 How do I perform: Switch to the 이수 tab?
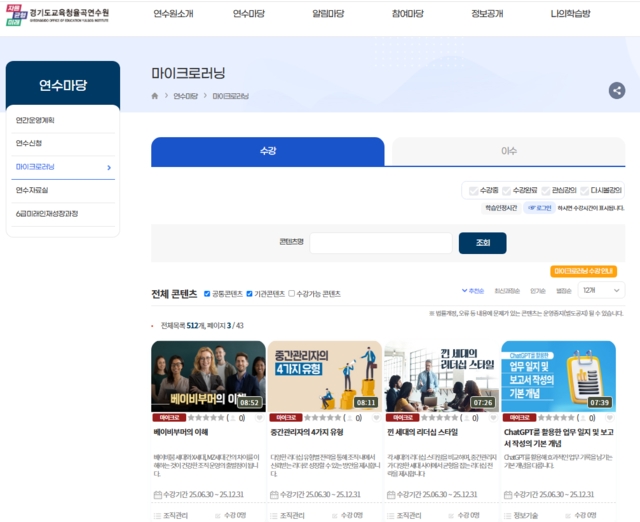point(508,151)
